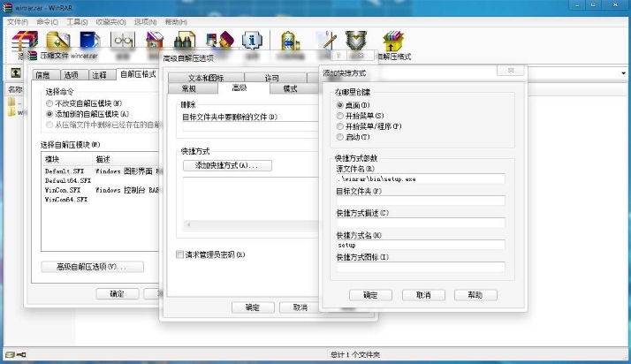Image resolution: width=631 pixels, height=364 pixels.
Task: Open the 命令(C) menu
Action: tap(47, 22)
